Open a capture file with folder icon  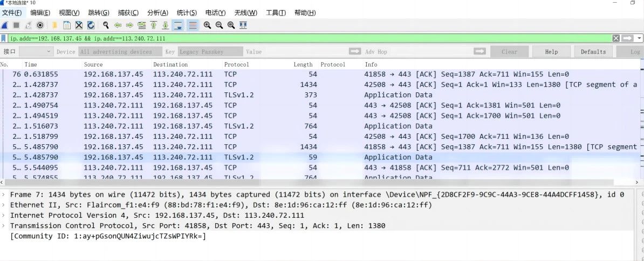(x=54, y=25)
